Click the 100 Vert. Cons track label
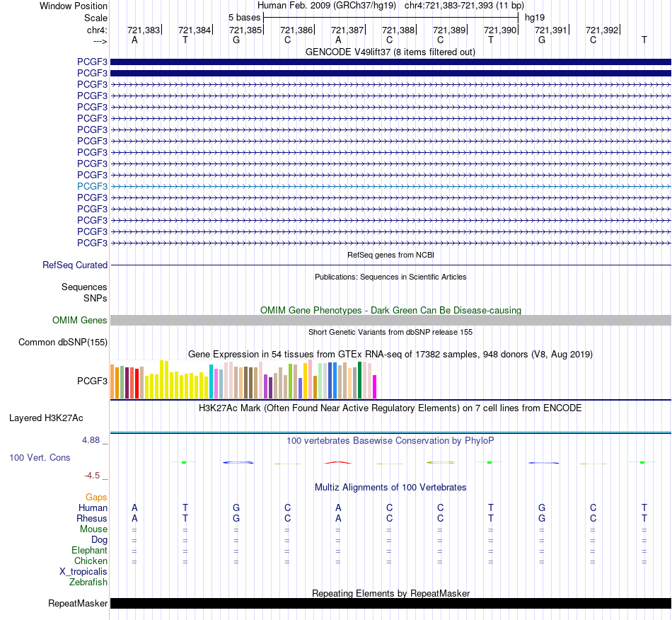 (x=40, y=457)
